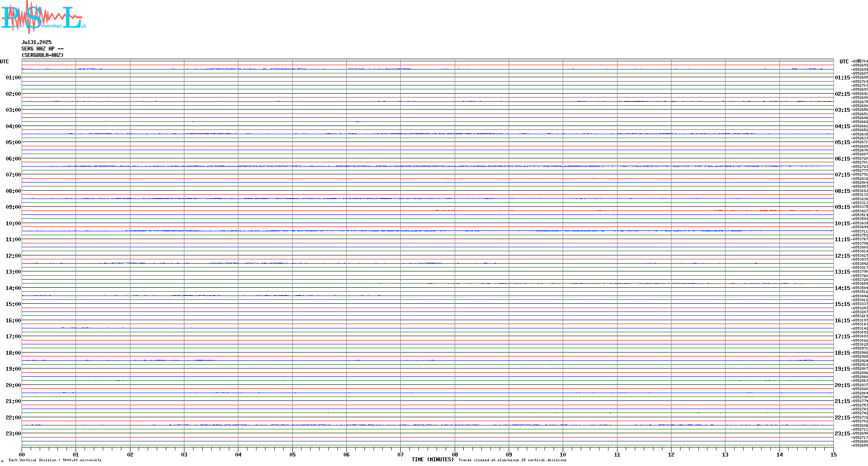The height and width of the screenshot is (466, 868).
Task: Click the 23:00 hour label
Action: point(13,434)
